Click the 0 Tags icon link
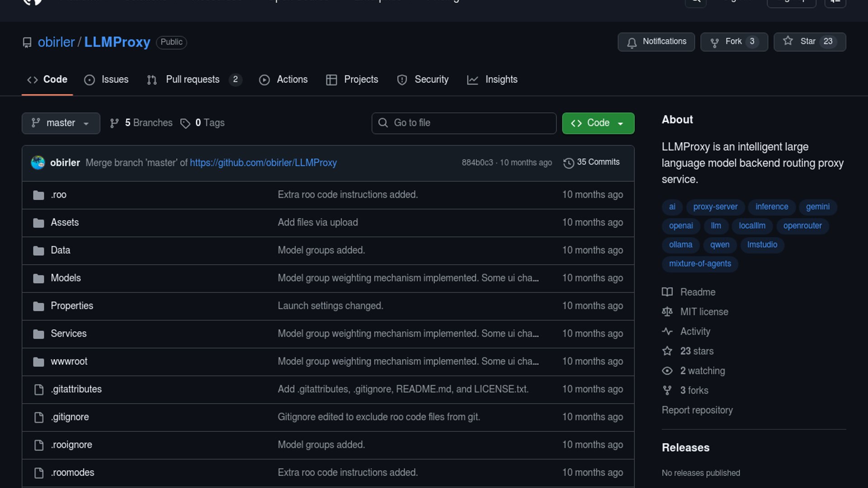 pos(185,123)
